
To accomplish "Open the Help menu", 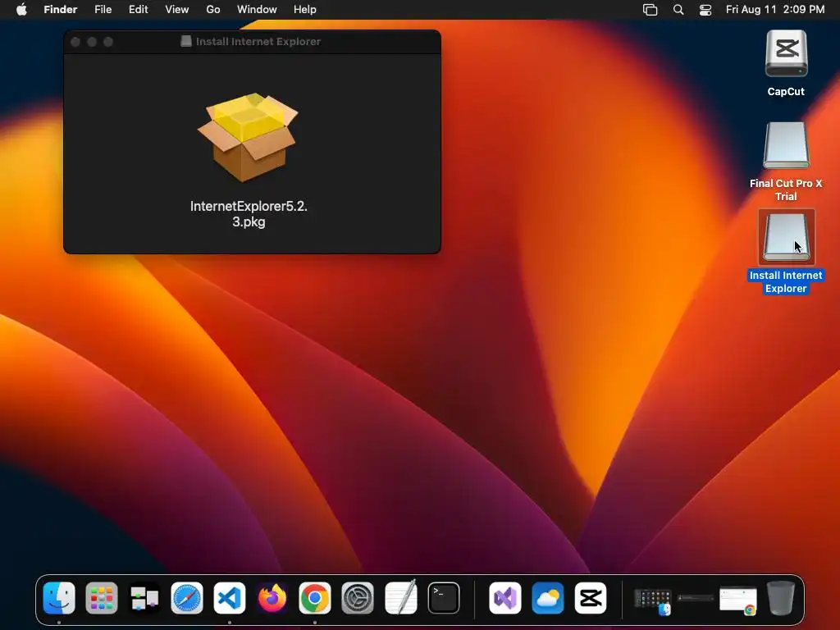I will click(x=305, y=10).
